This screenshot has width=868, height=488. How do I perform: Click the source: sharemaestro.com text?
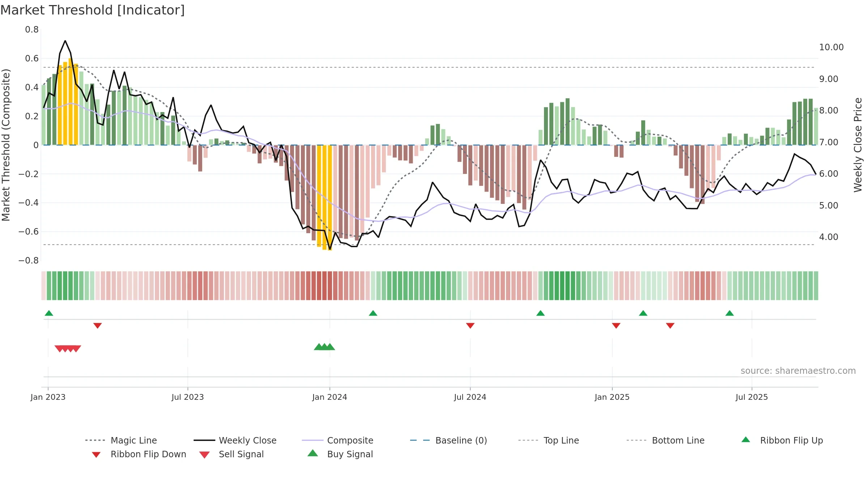tap(798, 371)
